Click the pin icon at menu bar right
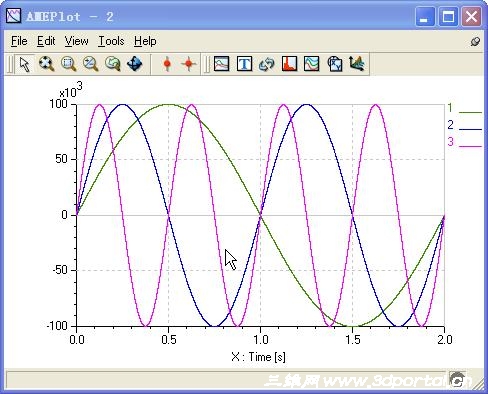 point(475,42)
